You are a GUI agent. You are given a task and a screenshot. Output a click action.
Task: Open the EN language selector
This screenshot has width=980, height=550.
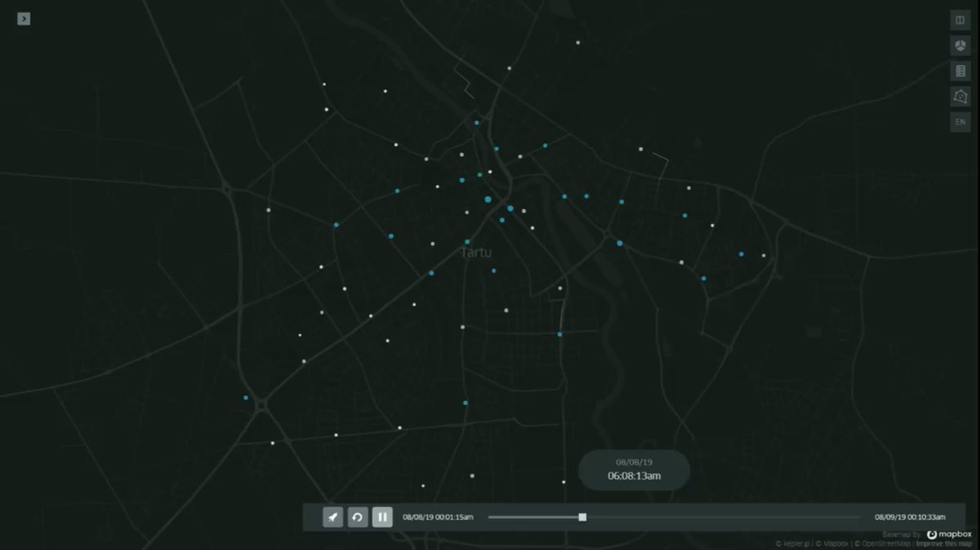click(x=960, y=122)
